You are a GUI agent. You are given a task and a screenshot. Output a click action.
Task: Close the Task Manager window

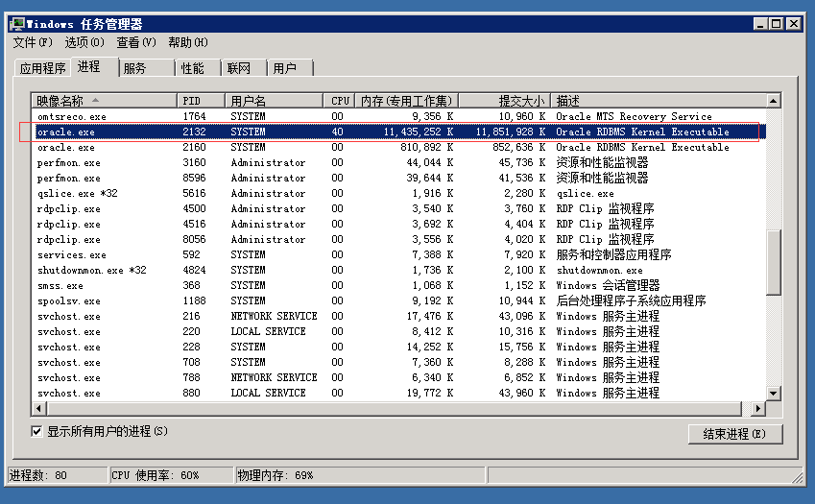pos(794,23)
